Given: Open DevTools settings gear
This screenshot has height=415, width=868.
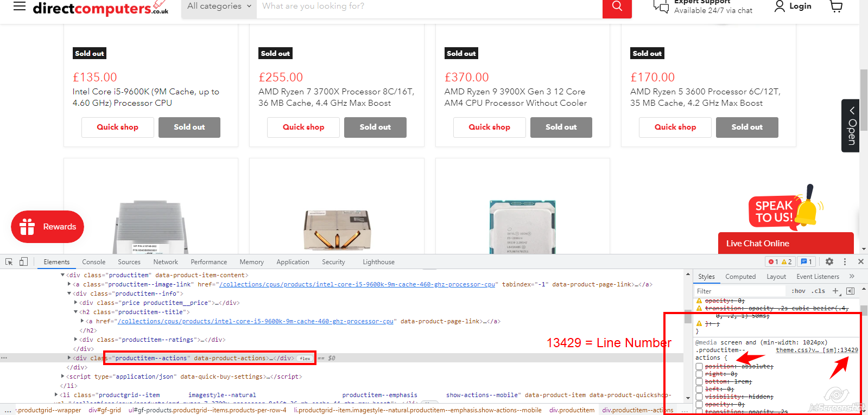Looking at the screenshot, I should tap(829, 261).
